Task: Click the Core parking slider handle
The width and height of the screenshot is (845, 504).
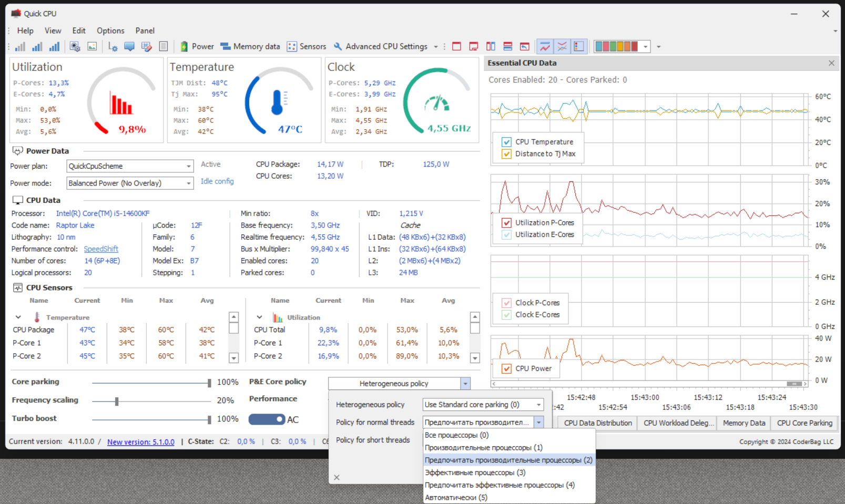Action: [x=209, y=383]
